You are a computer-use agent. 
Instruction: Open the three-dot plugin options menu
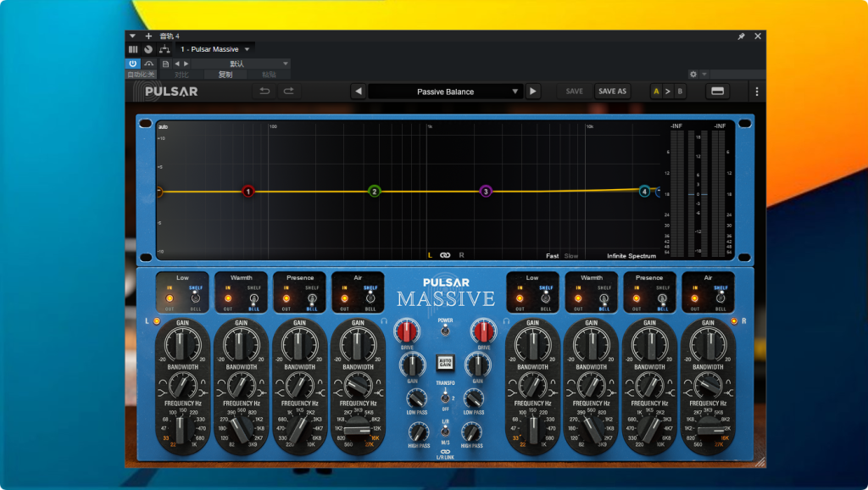(x=757, y=92)
